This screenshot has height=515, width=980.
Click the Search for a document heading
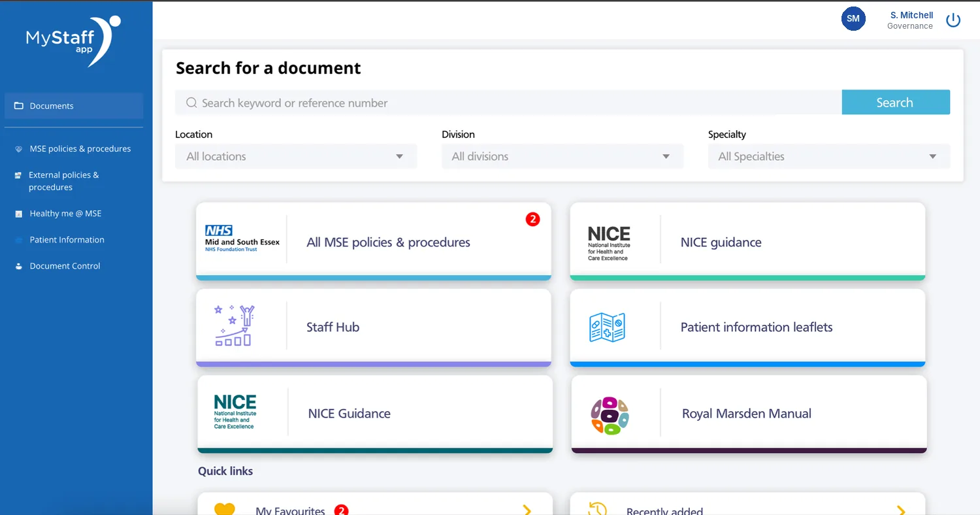tap(268, 68)
